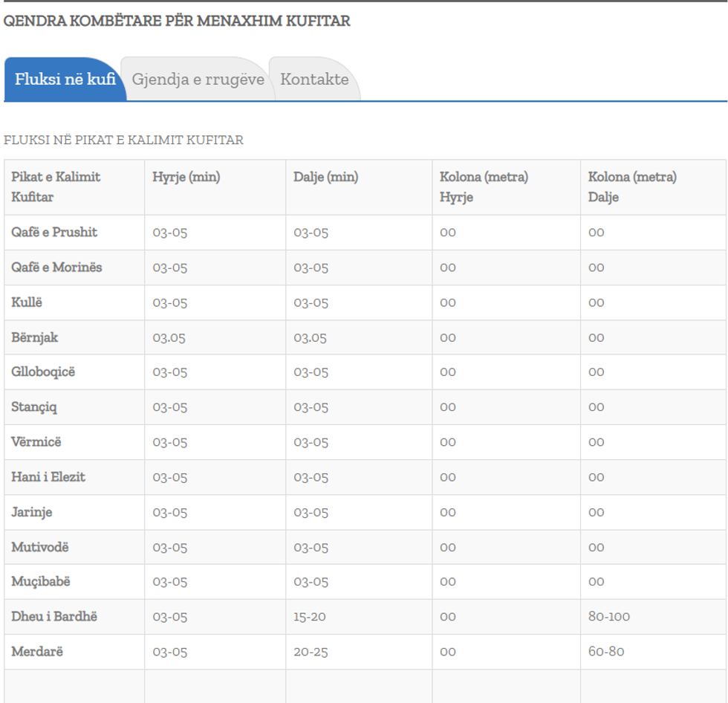
Task: Select the Qafë e Morinës border point
Action: pos(56,268)
